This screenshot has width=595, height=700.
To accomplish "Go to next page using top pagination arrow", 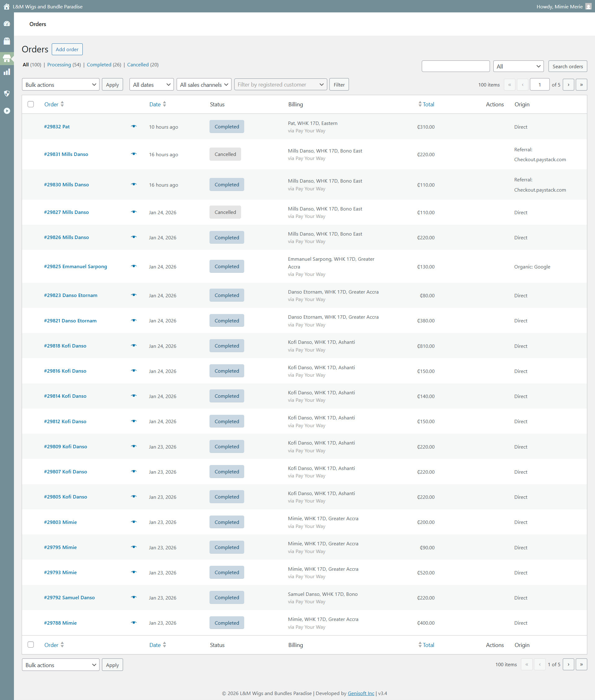I will 568,85.
